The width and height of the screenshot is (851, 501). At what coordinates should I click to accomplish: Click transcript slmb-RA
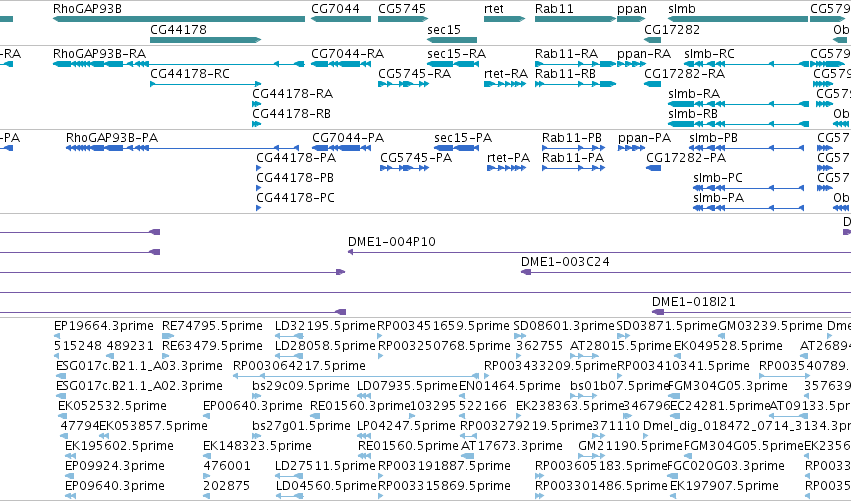tap(694, 93)
